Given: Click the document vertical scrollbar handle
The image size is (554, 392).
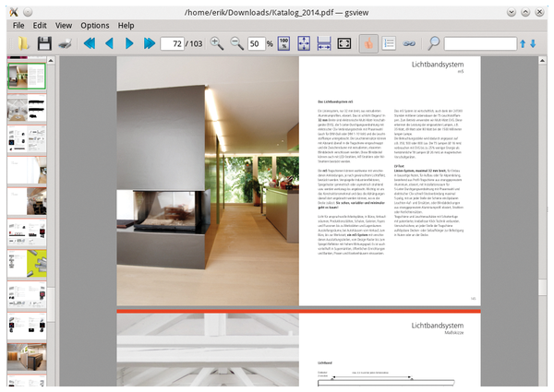Looking at the screenshot, I should pyautogui.click(x=542, y=287).
